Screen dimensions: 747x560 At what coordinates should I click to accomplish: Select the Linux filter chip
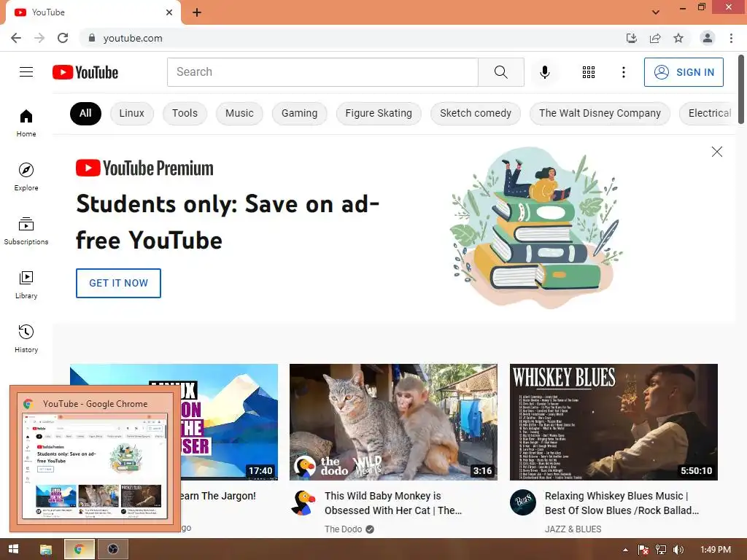point(131,113)
